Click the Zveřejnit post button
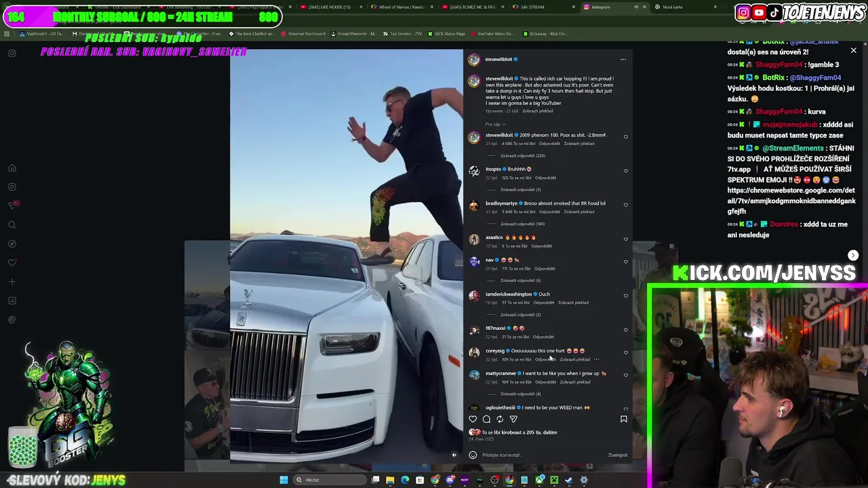 click(618, 455)
